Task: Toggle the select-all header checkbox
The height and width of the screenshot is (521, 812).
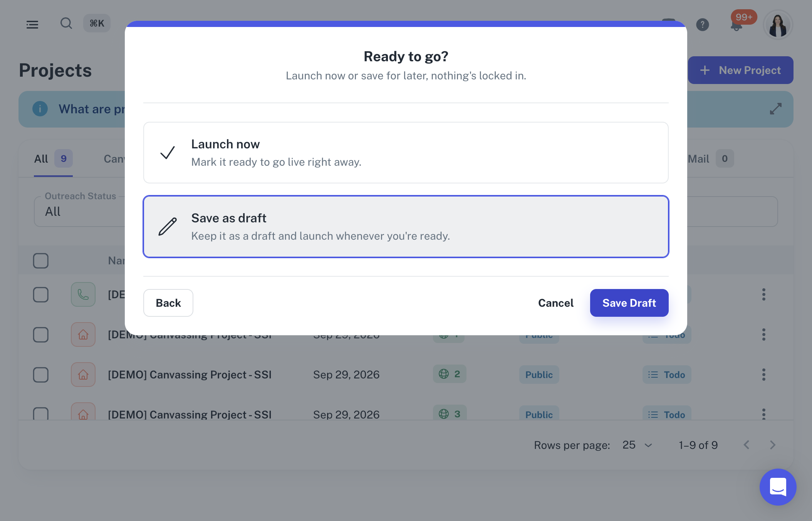Action: tap(41, 261)
